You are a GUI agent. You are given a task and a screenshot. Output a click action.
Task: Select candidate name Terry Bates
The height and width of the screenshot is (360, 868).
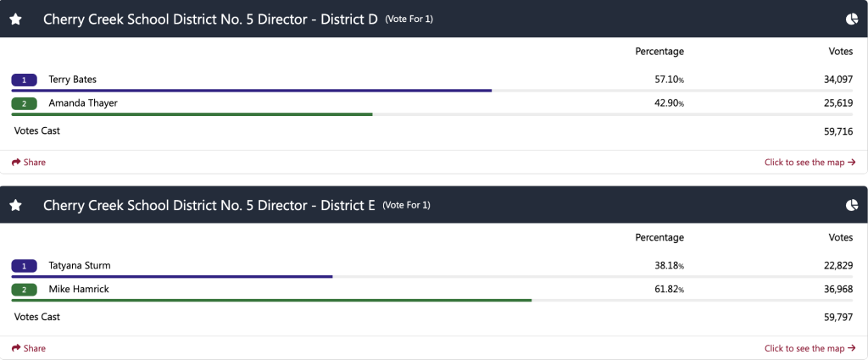click(x=73, y=80)
